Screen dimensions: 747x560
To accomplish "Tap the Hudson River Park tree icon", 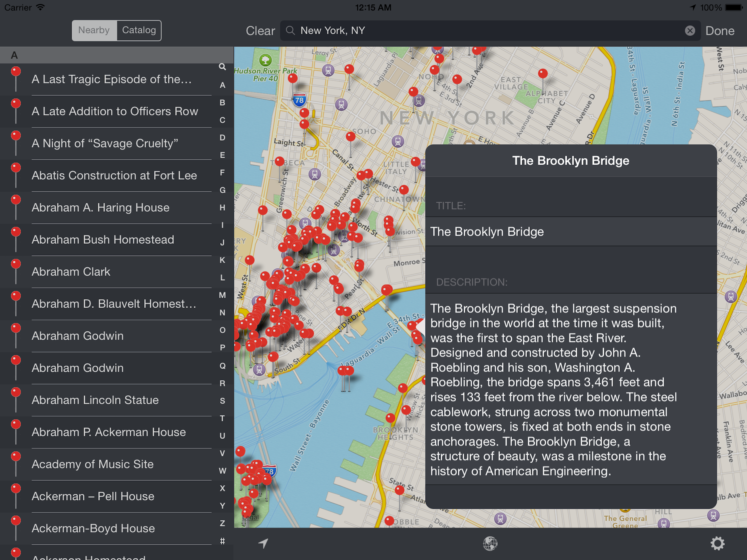I will (265, 60).
